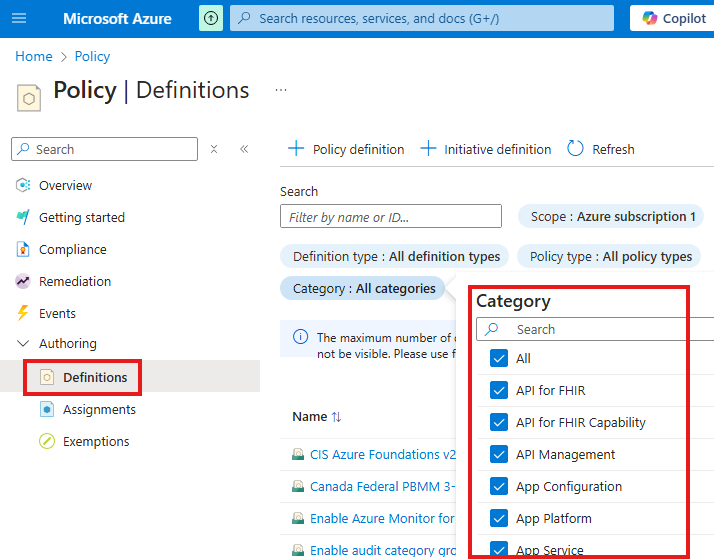
Task: Open CIS Azure Foundations v2 definition
Action: pyautogui.click(x=382, y=454)
